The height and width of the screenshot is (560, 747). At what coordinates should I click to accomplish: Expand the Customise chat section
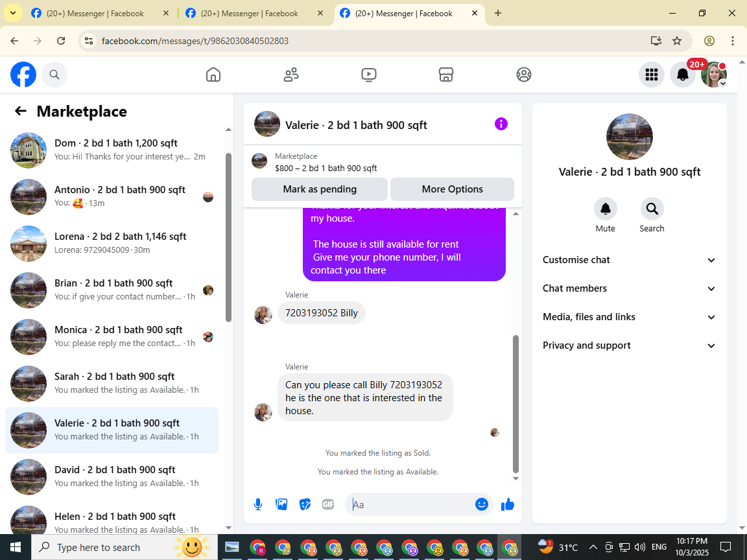[x=629, y=260]
